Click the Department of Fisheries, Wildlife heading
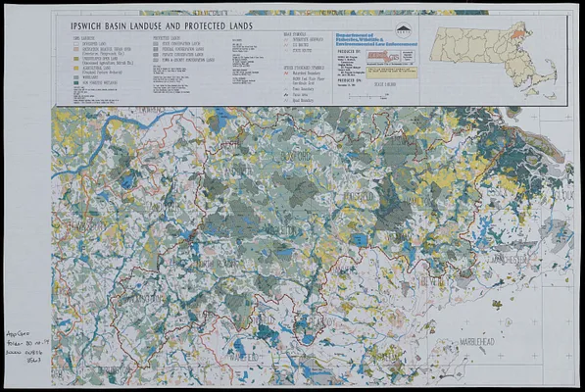 coord(376,39)
